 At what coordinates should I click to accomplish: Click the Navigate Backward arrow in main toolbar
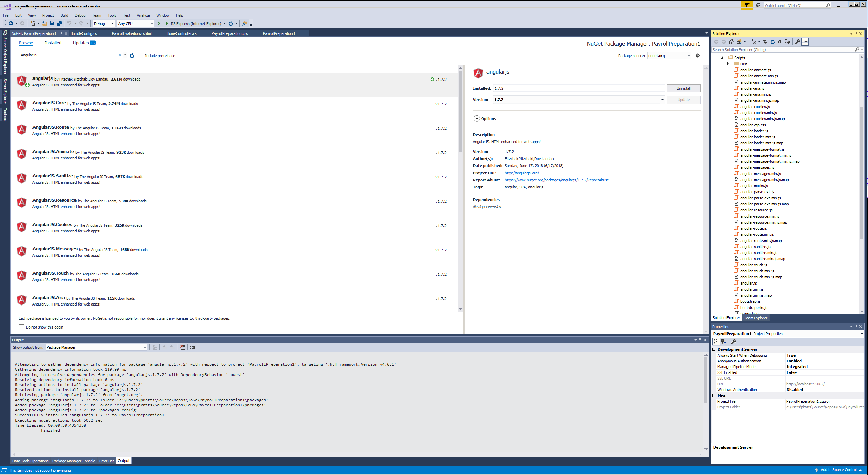coord(11,23)
